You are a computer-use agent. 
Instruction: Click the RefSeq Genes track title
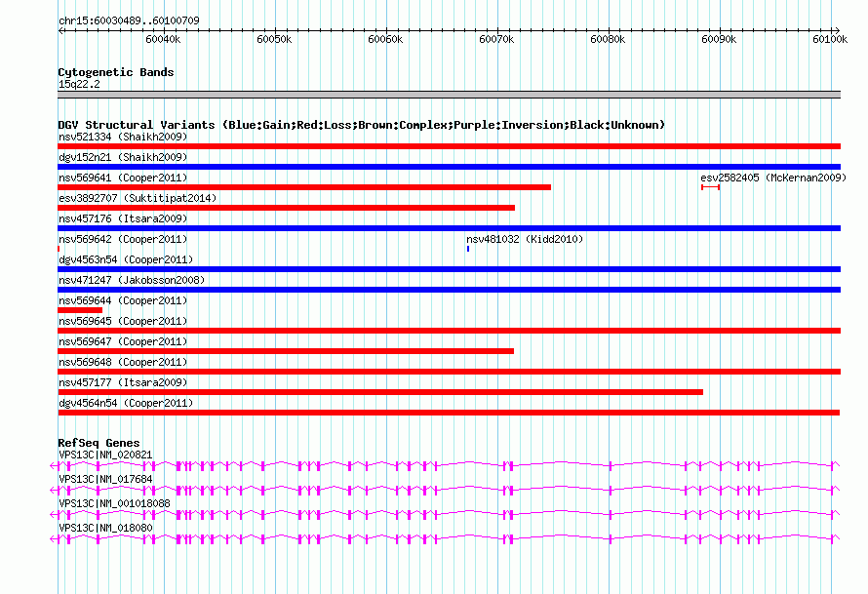[x=99, y=443]
